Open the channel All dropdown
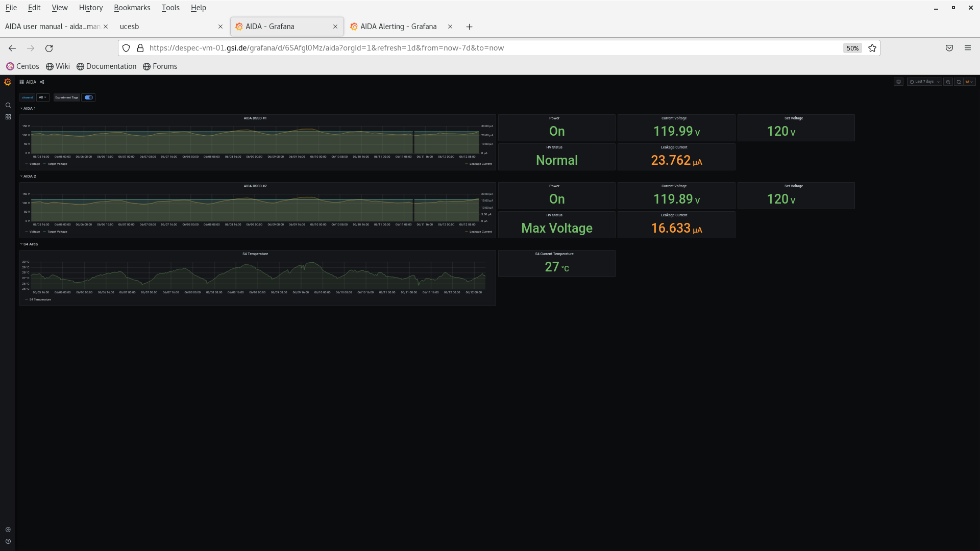This screenshot has width=980, height=551. point(42,97)
